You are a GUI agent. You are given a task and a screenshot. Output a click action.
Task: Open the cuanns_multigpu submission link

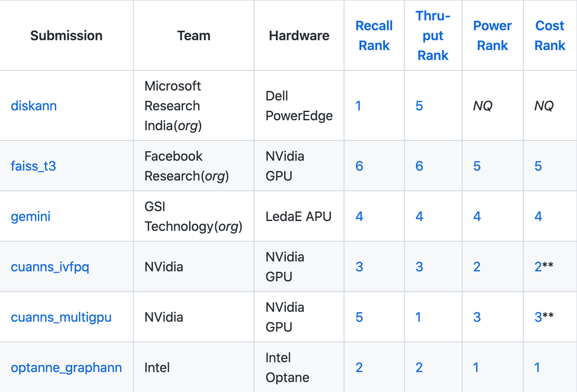click(x=61, y=318)
